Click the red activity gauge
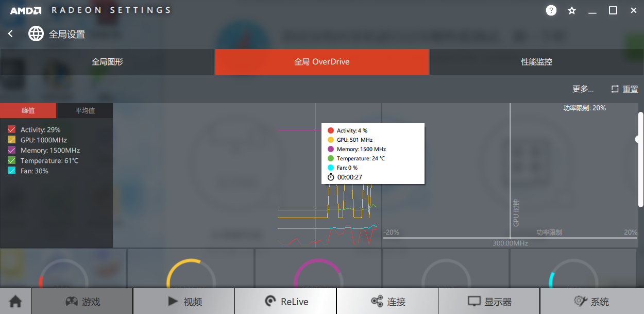The width and height of the screenshot is (644, 314). pyautogui.click(x=63, y=273)
